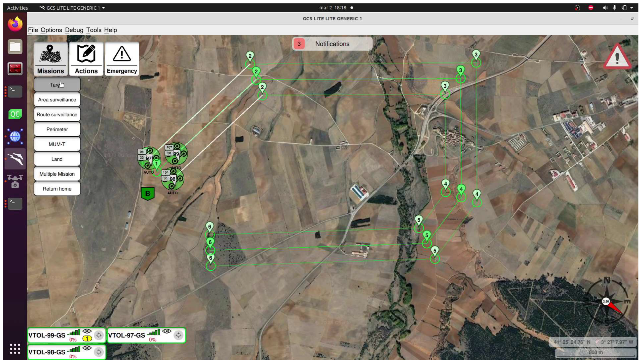642x364 pixels.
Task: Open the system tray power dropdown arrow
Action: tap(632, 8)
